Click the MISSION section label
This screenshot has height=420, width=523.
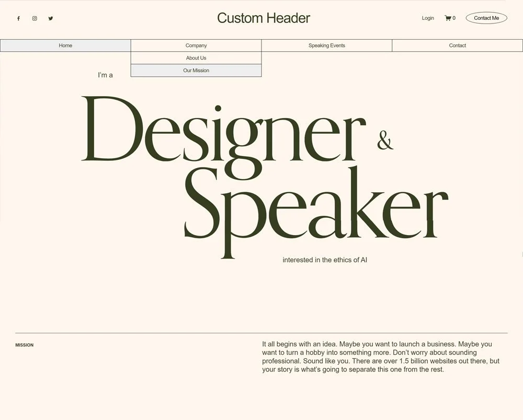[x=24, y=345]
